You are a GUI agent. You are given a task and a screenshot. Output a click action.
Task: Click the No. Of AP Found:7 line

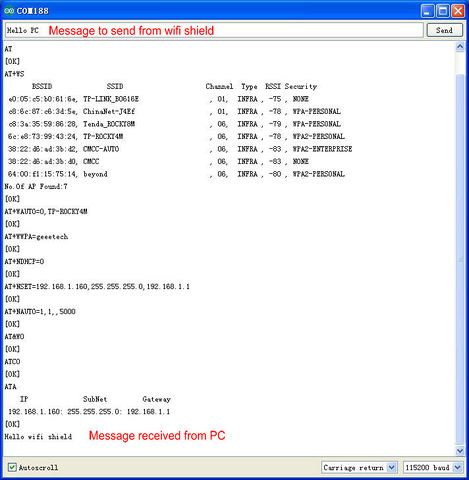[x=36, y=186]
